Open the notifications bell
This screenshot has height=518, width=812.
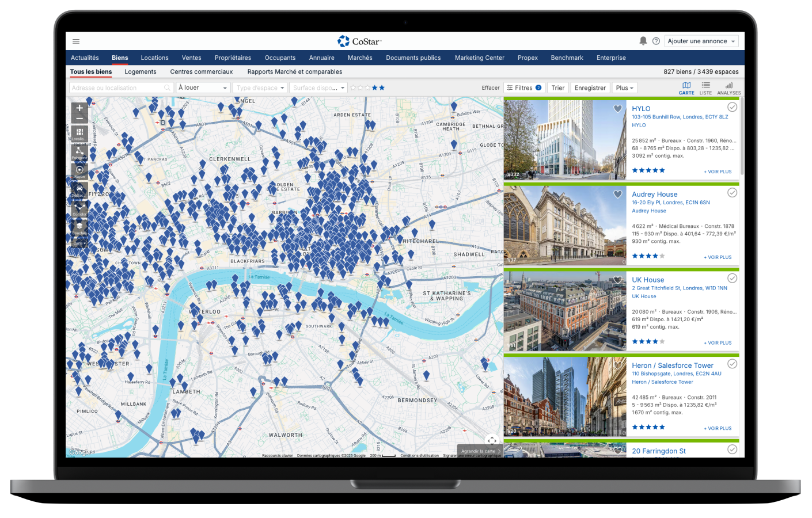(x=643, y=41)
